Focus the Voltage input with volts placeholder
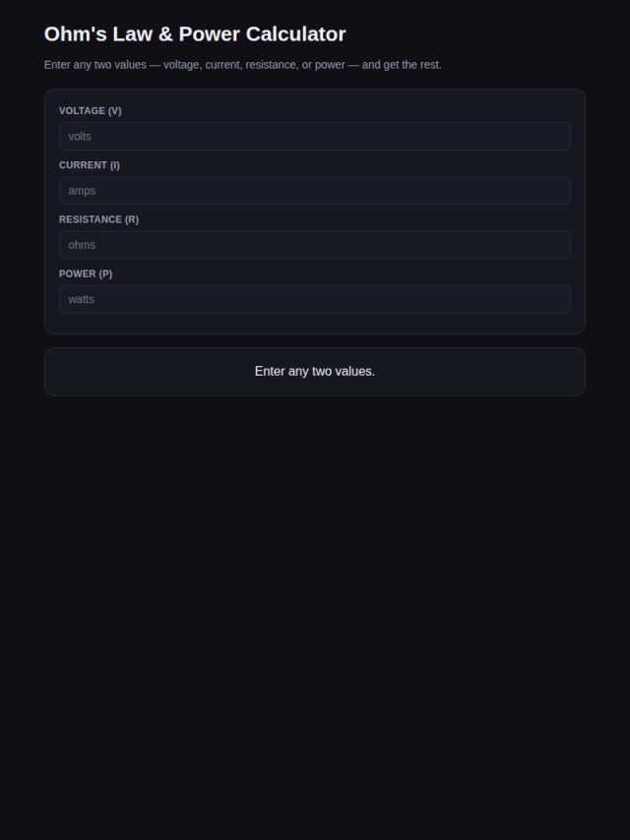Image resolution: width=630 pixels, height=840 pixels. tap(315, 136)
